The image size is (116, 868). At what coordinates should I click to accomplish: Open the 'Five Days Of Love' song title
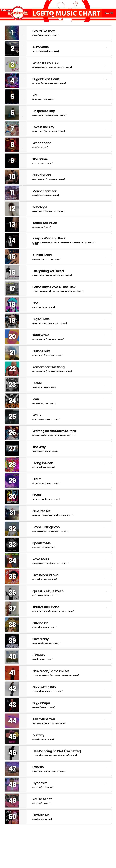45,575
